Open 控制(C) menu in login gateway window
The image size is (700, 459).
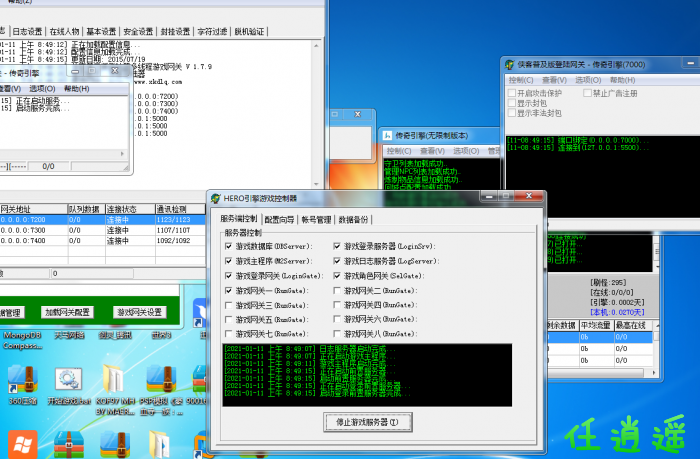click(521, 80)
